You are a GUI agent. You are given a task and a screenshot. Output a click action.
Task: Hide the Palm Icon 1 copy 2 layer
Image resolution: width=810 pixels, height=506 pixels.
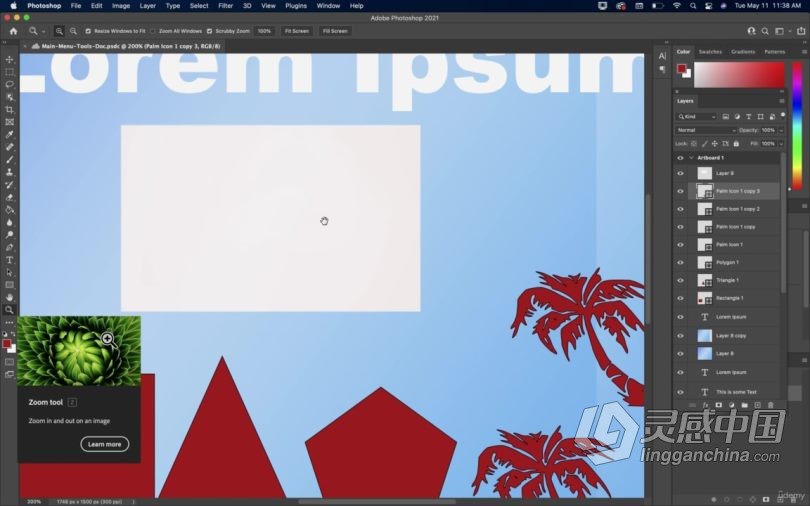(680, 209)
